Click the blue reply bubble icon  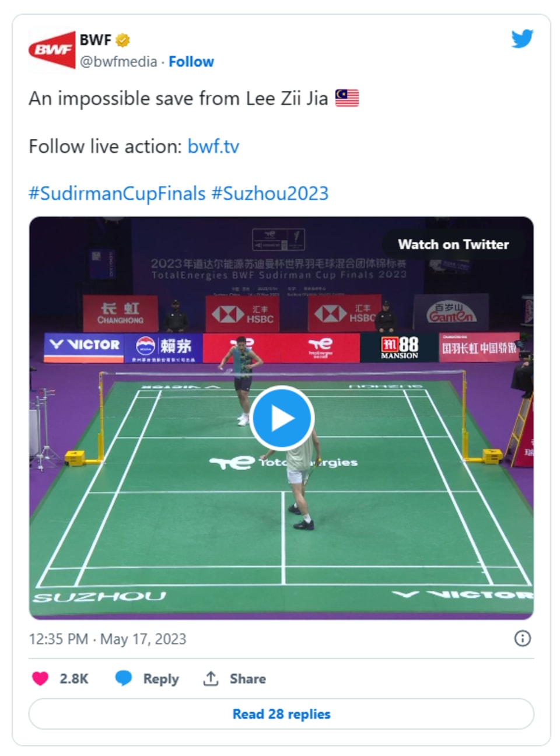[124, 678]
